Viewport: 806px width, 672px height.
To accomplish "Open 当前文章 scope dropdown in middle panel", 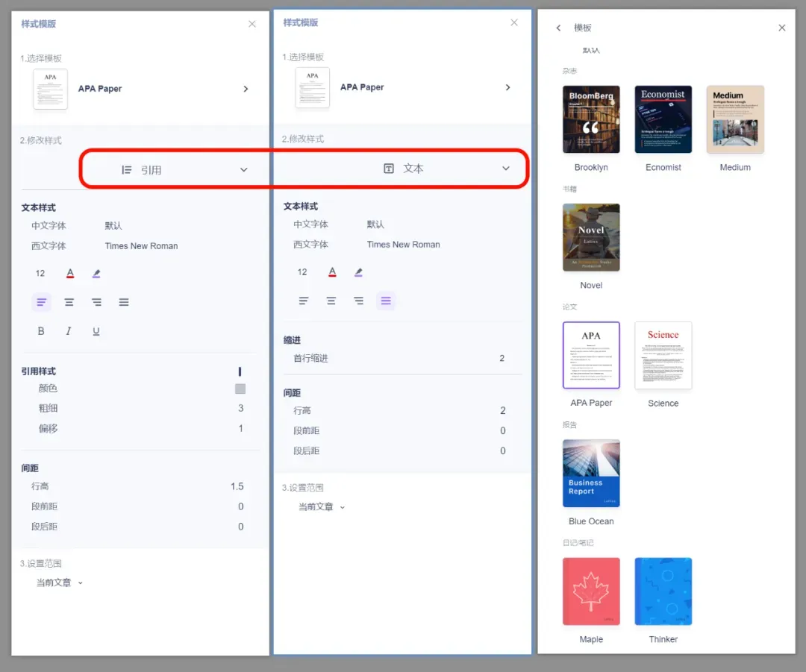I will click(x=321, y=506).
